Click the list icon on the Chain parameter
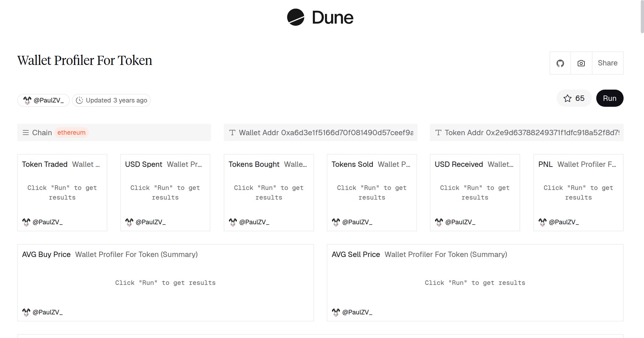Image resolution: width=644 pixels, height=338 pixels. tap(26, 133)
